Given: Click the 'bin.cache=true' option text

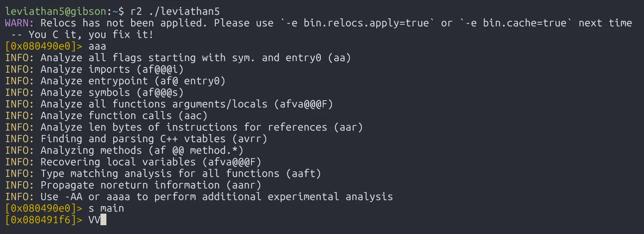Looking at the screenshot, I should [x=524, y=23].
